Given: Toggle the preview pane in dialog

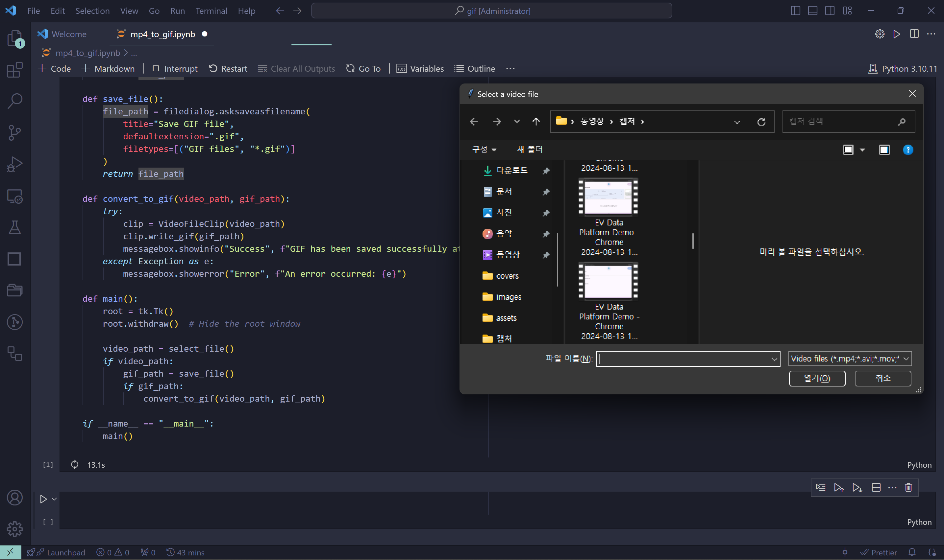Looking at the screenshot, I should pos(884,150).
